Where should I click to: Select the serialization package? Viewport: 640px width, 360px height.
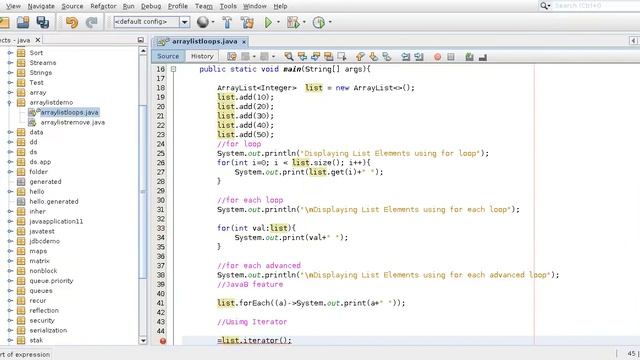click(48, 330)
